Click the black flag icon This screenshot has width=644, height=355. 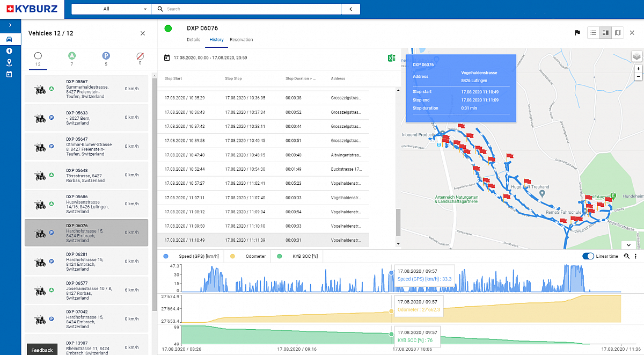pyautogui.click(x=577, y=33)
